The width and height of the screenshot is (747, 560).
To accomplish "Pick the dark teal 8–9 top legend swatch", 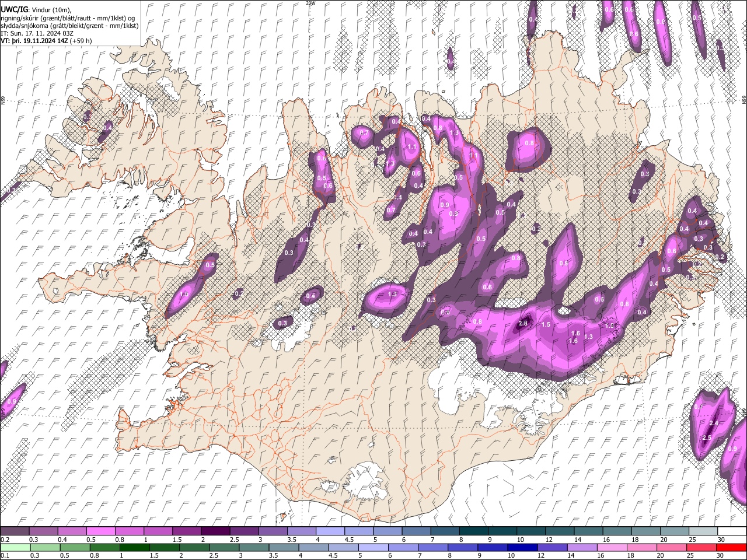I will tap(474, 531).
